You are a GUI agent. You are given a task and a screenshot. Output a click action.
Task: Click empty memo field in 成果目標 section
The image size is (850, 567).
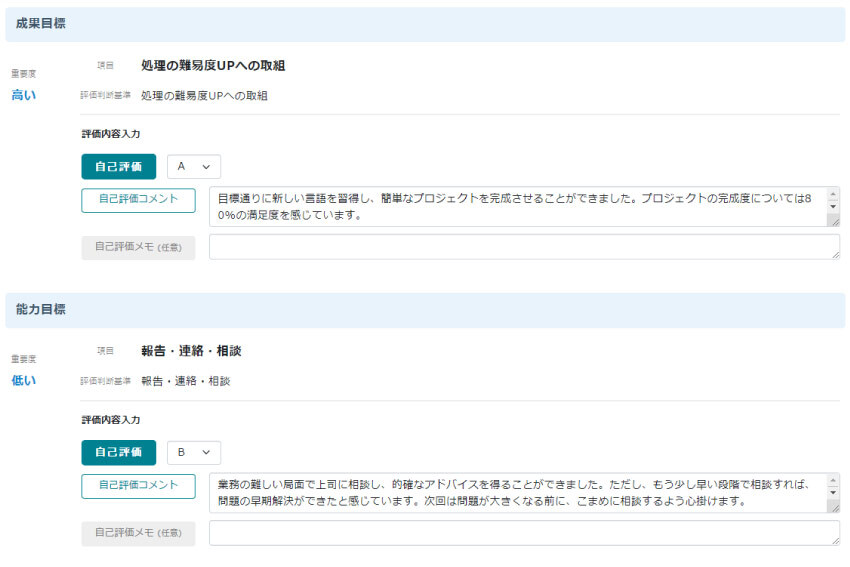[x=524, y=247]
